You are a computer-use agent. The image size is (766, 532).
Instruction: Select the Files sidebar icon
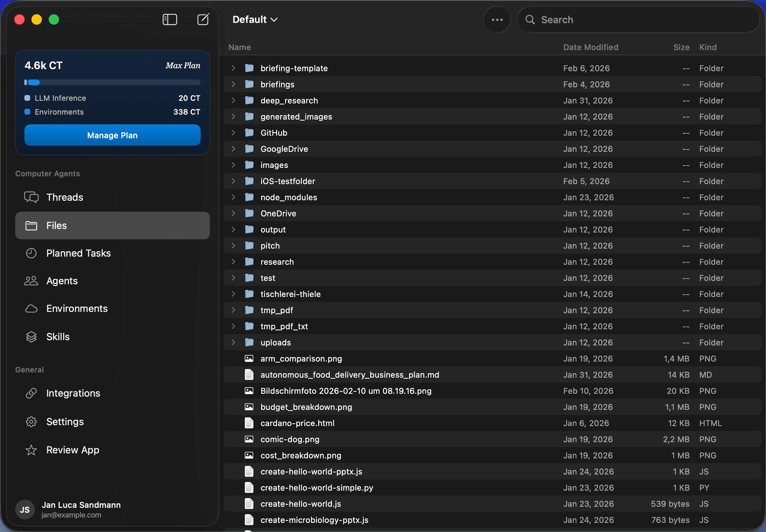click(x=31, y=225)
